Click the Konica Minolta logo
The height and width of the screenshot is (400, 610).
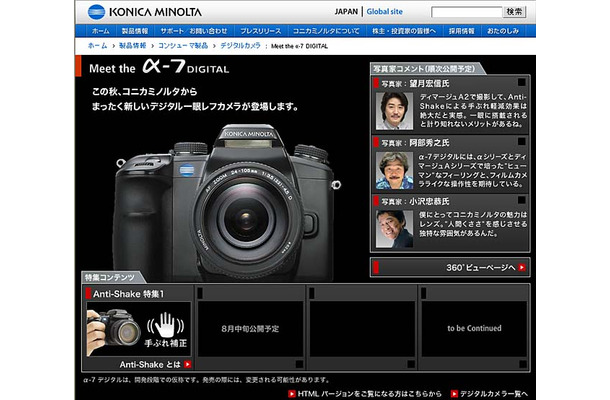tap(144, 12)
